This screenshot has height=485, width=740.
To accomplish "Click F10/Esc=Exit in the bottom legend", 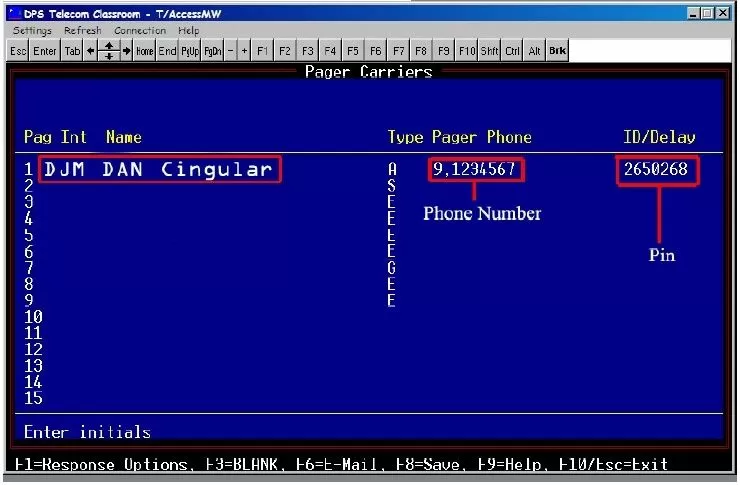I will 614,465.
